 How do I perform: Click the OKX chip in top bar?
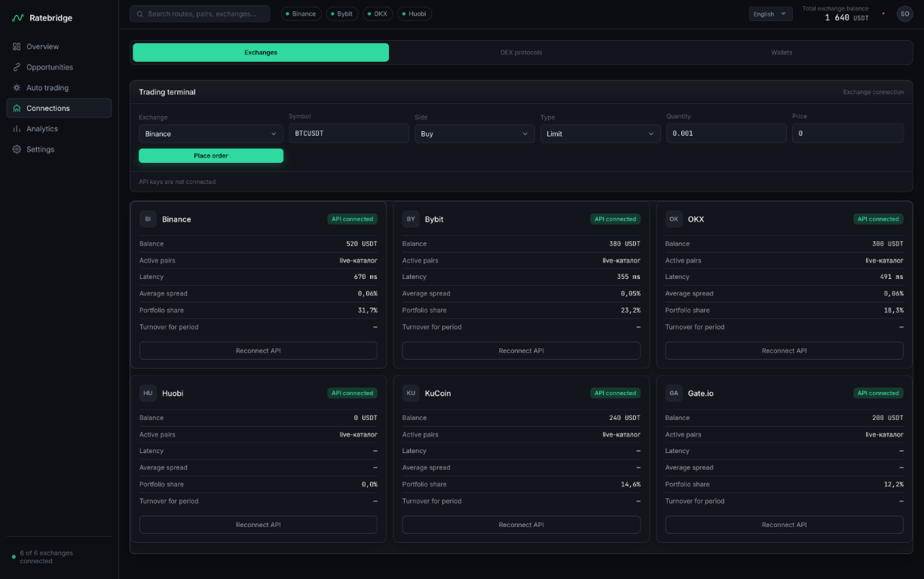pyautogui.click(x=378, y=14)
